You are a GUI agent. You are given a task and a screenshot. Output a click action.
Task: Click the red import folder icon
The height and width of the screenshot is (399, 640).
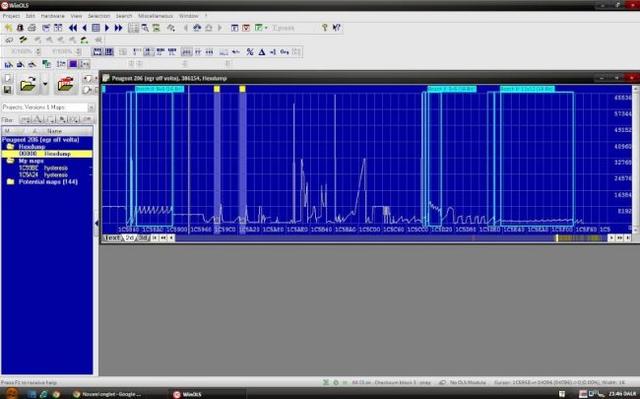point(65,85)
